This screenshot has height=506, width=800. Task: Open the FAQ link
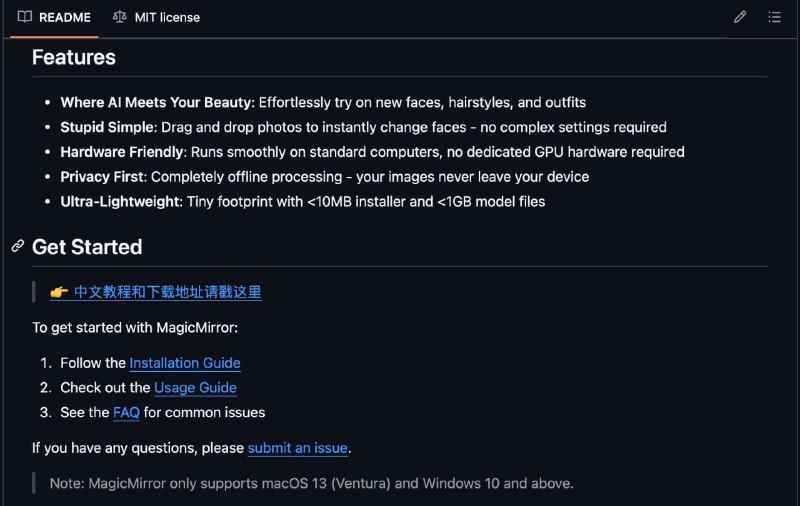(126, 412)
